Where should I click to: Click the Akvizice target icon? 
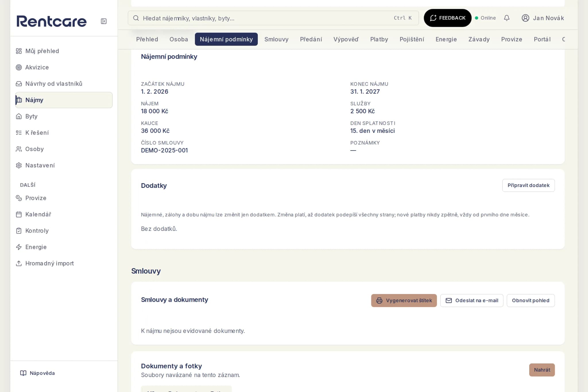click(19, 67)
